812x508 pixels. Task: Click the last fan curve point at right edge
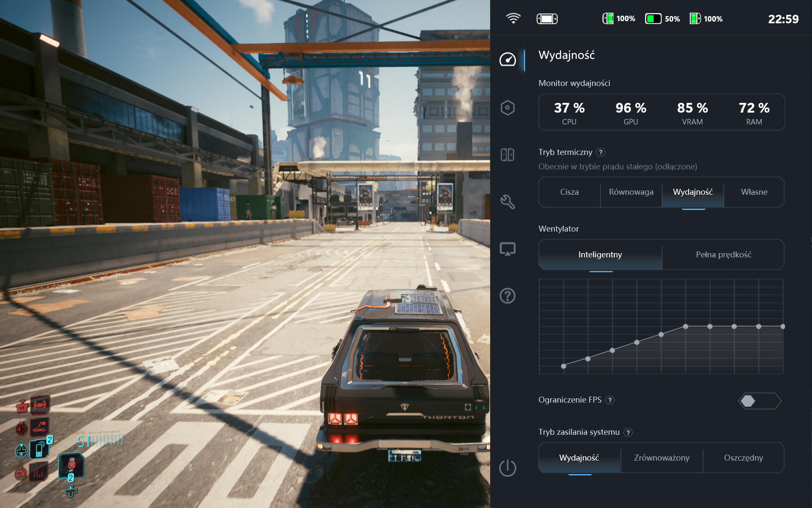tap(782, 326)
